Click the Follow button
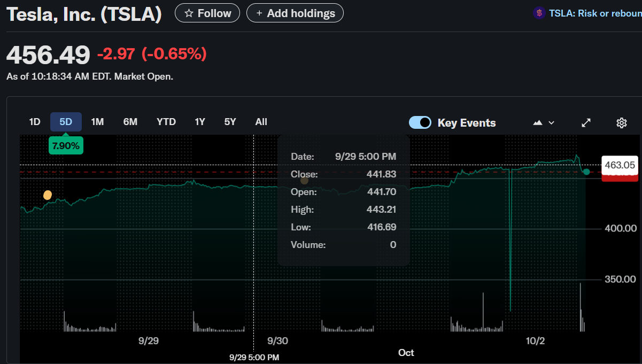 click(x=207, y=13)
